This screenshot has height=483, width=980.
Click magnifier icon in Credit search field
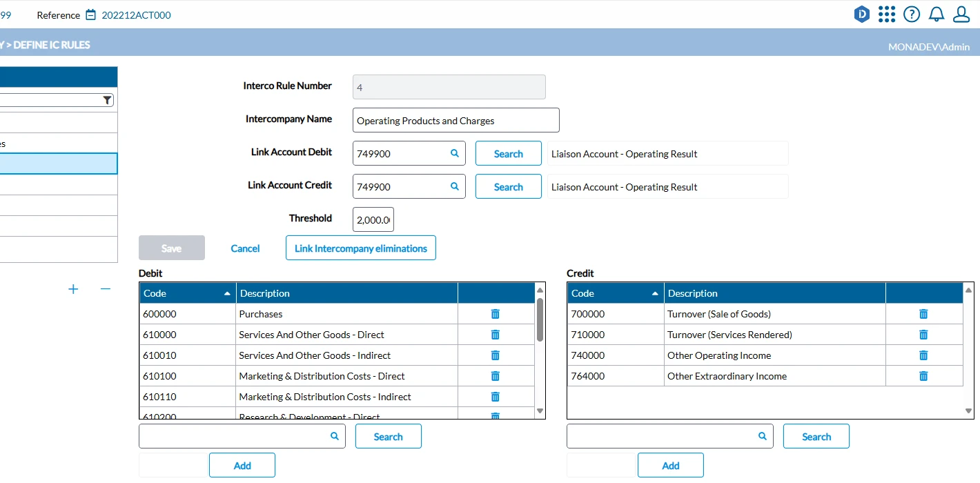763,436
